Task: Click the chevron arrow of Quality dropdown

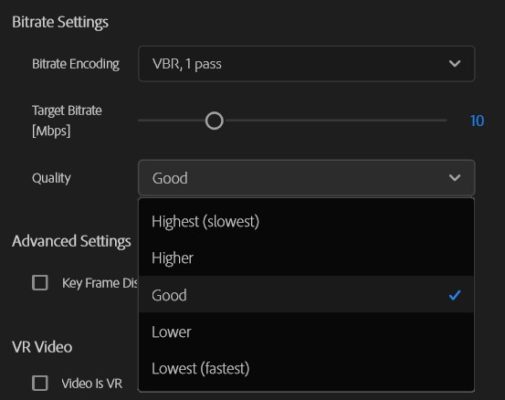Action: (x=455, y=178)
